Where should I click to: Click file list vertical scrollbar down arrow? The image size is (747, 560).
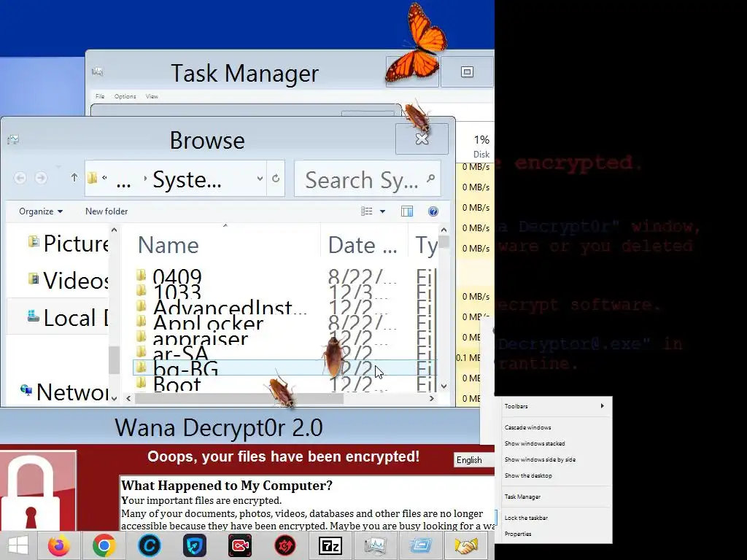coord(444,386)
